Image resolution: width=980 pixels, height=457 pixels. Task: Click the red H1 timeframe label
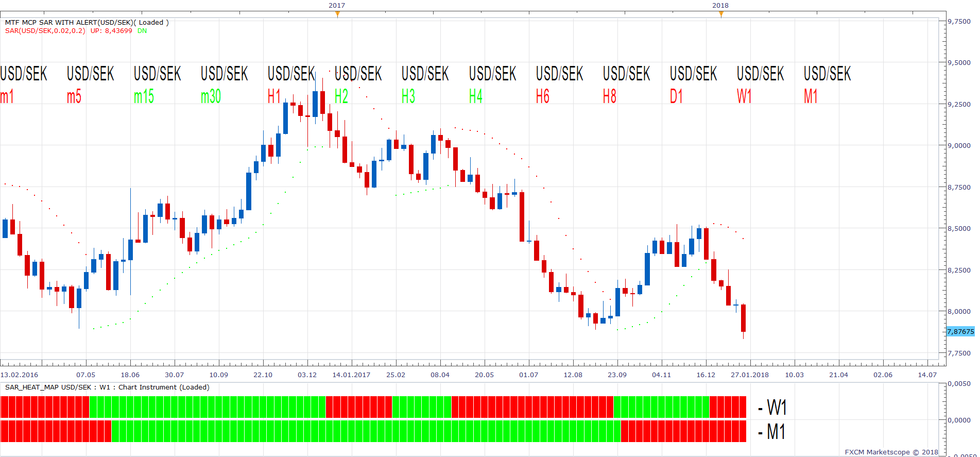[x=274, y=96]
